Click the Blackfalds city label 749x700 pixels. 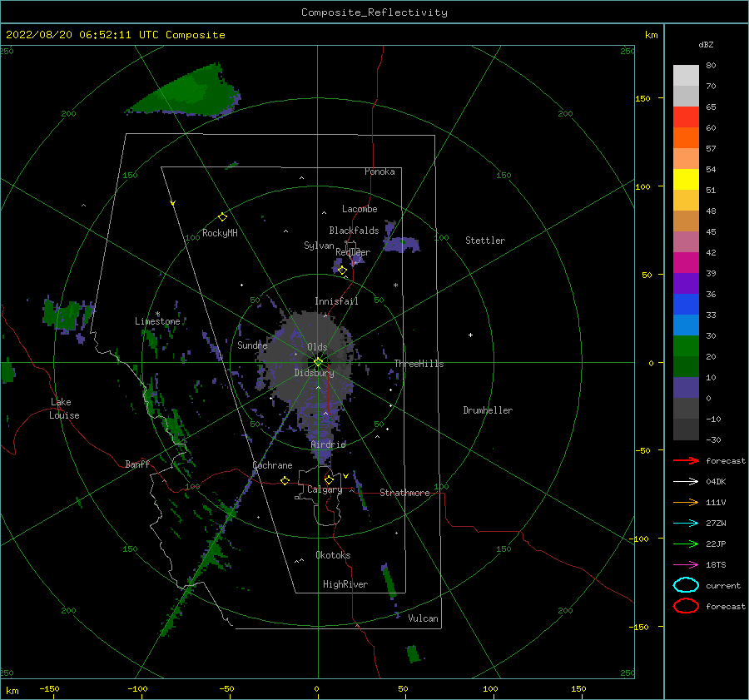pos(354,231)
